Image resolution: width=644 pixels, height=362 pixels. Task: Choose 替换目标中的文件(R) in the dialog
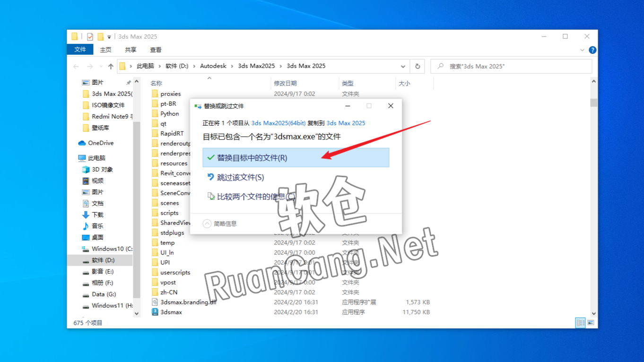[x=296, y=158]
